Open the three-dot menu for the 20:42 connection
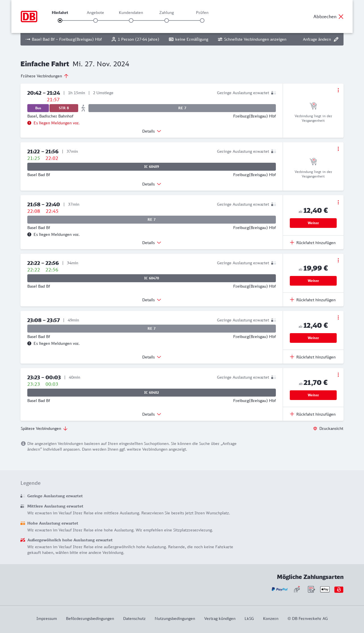This screenshot has height=633, width=364. pyautogui.click(x=338, y=90)
